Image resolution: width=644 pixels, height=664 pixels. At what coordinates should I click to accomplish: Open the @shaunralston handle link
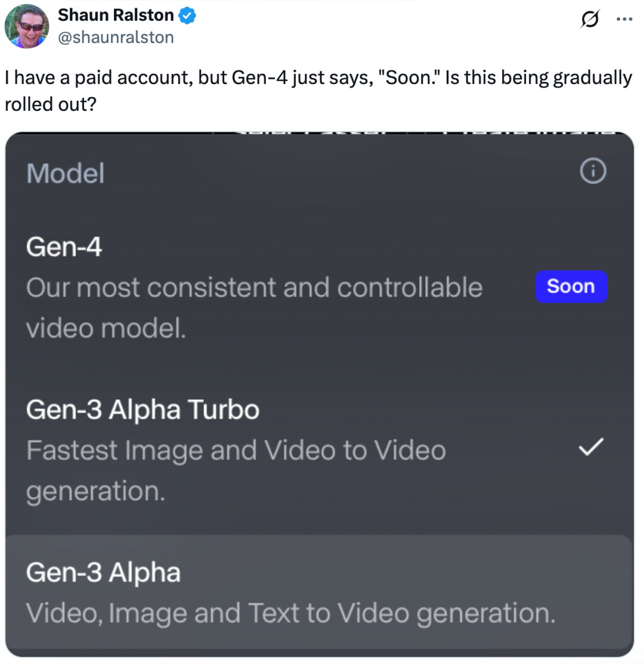click(x=116, y=37)
